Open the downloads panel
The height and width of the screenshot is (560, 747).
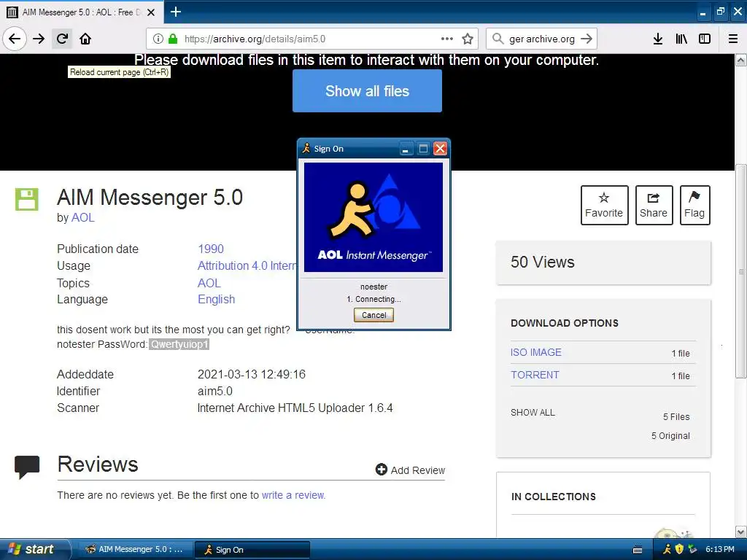pyautogui.click(x=658, y=39)
